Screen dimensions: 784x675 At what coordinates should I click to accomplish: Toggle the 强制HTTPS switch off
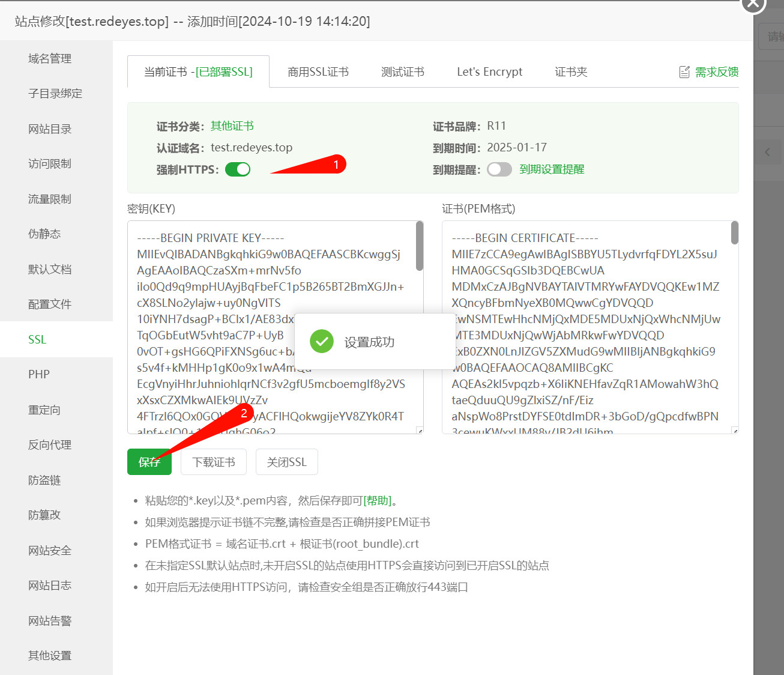click(x=238, y=169)
